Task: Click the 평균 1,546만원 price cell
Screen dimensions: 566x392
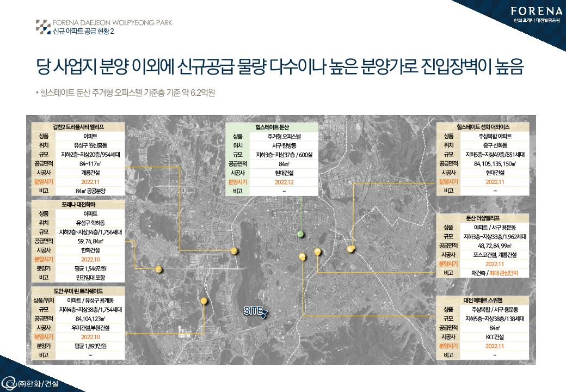Action: pyautogui.click(x=90, y=268)
